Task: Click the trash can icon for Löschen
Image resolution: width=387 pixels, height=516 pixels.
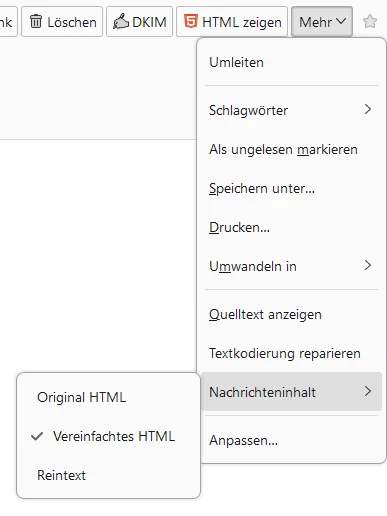Action: [x=36, y=22]
